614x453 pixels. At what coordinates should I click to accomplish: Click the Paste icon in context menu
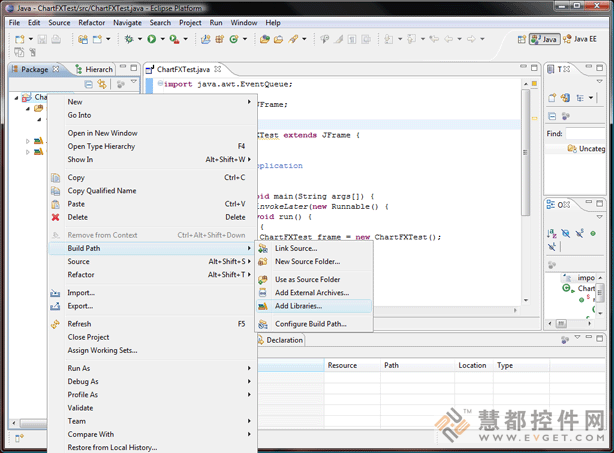[x=55, y=204]
